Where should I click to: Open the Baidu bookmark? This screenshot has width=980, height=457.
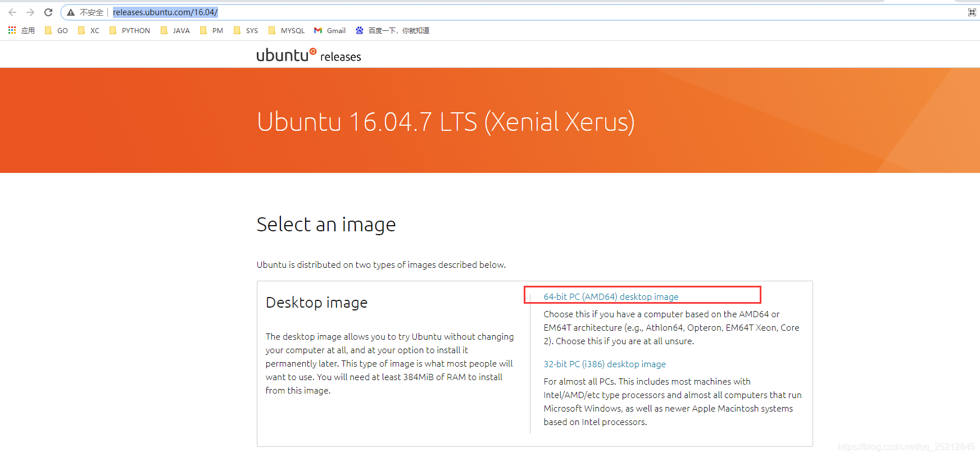pos(392,30)
